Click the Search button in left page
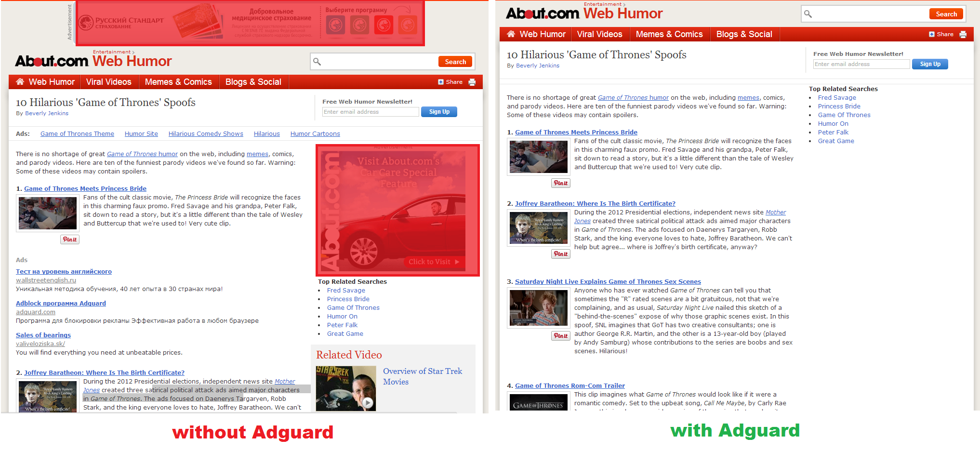Viewport: 980px width, 451px height. (x=455, y=62)
